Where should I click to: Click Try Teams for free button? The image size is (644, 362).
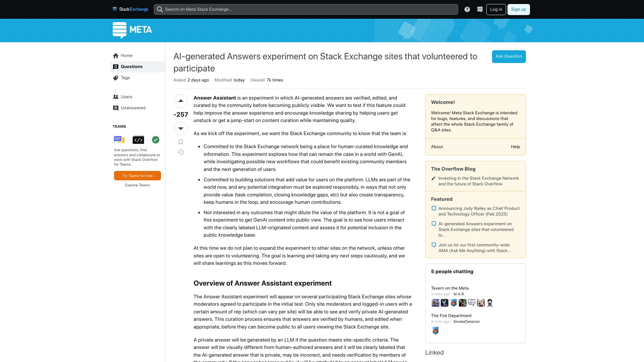[x=138, y=176]
